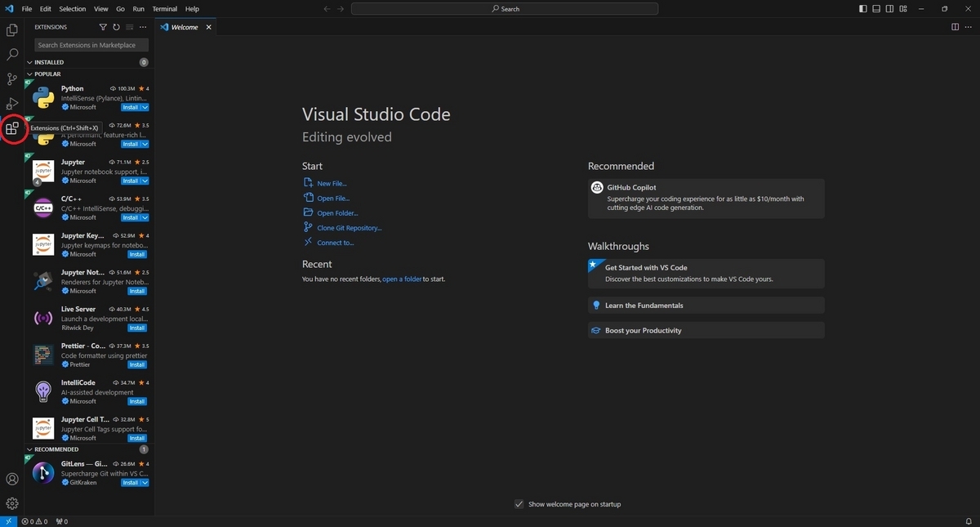Open the Jupyter Install dropdown arrow
This screenshot has height=527, width=980.
click(x=145, y=181)
